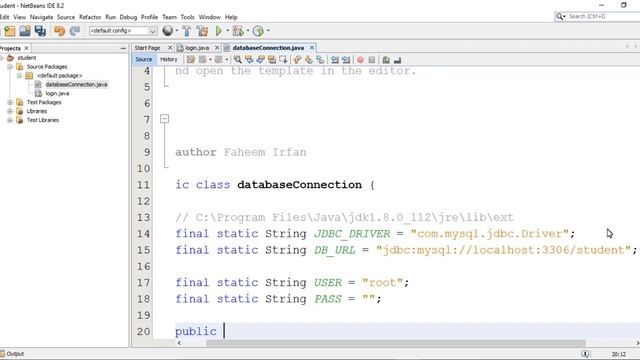The height and width of the screenshot is (360, 640).
Task: Collapse the default package node
Action: (x=19, y=76)
